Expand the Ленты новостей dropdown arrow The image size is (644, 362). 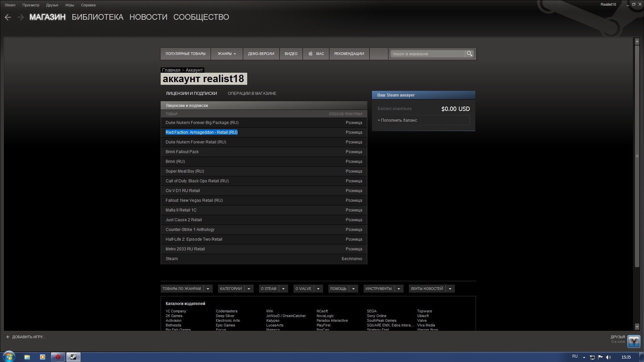pos(450,289)
